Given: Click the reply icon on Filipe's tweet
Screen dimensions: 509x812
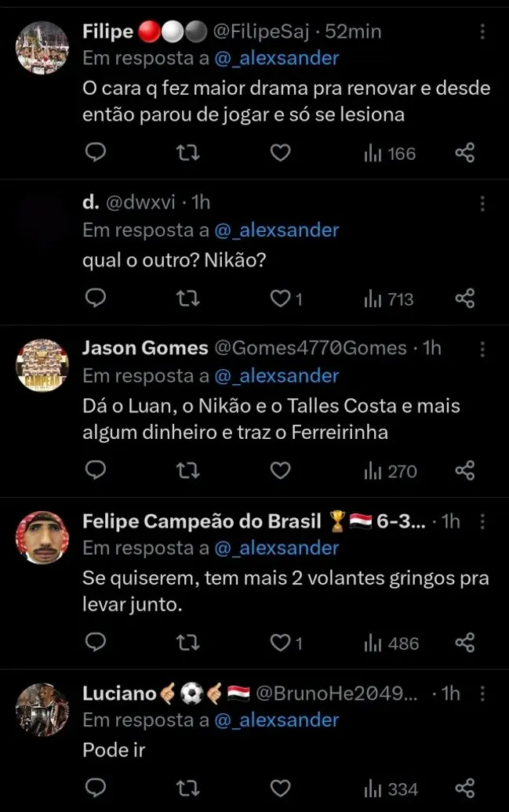Looking at the screenshot, I should click(x=95, y=154).
